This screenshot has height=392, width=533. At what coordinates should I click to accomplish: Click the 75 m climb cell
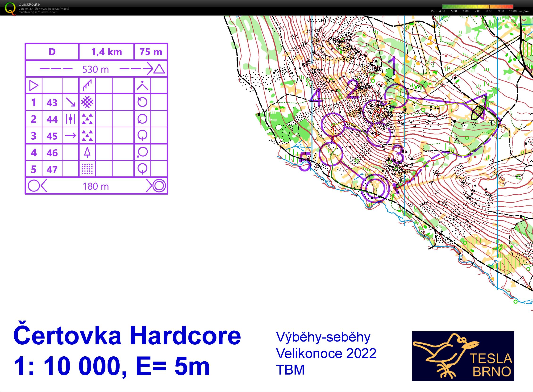coord(151,52)
